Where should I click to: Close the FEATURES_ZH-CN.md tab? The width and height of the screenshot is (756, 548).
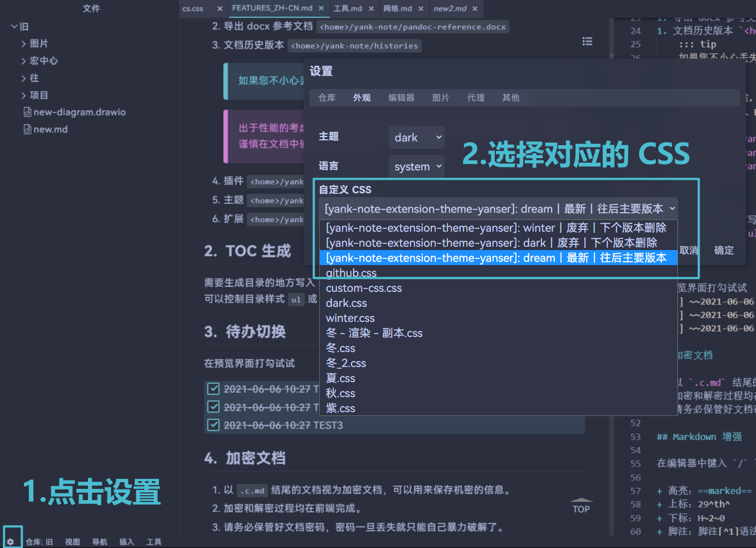(x=321, y=8)
